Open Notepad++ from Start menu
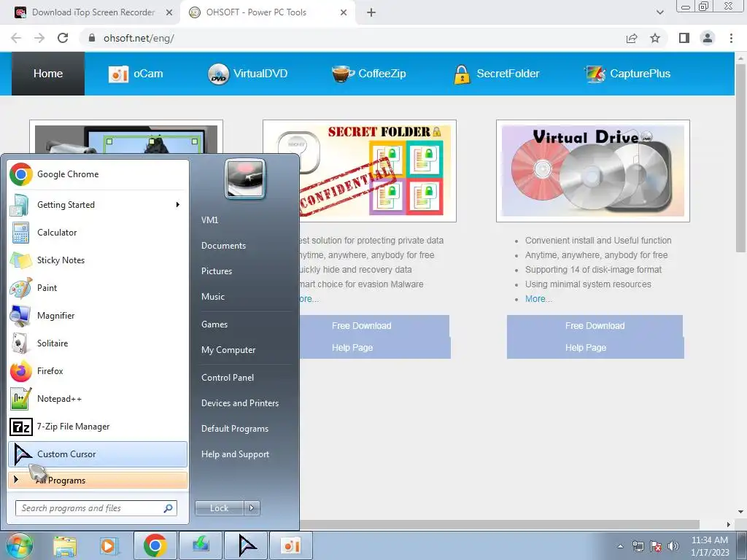 [x=98, y=399]
